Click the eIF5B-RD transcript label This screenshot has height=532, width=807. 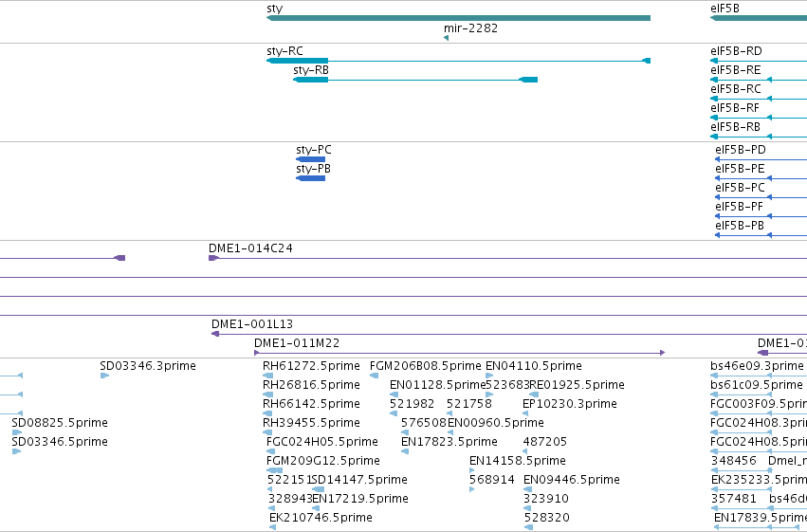tap(736, 51)
